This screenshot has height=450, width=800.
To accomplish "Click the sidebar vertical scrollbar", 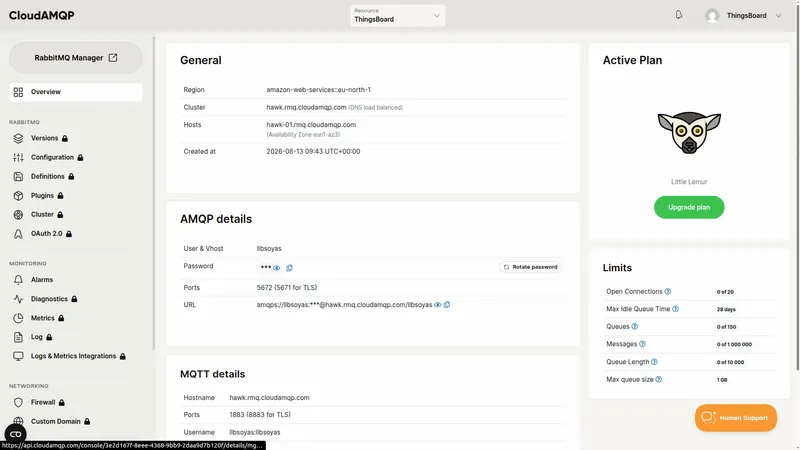I will coord(154,192).
